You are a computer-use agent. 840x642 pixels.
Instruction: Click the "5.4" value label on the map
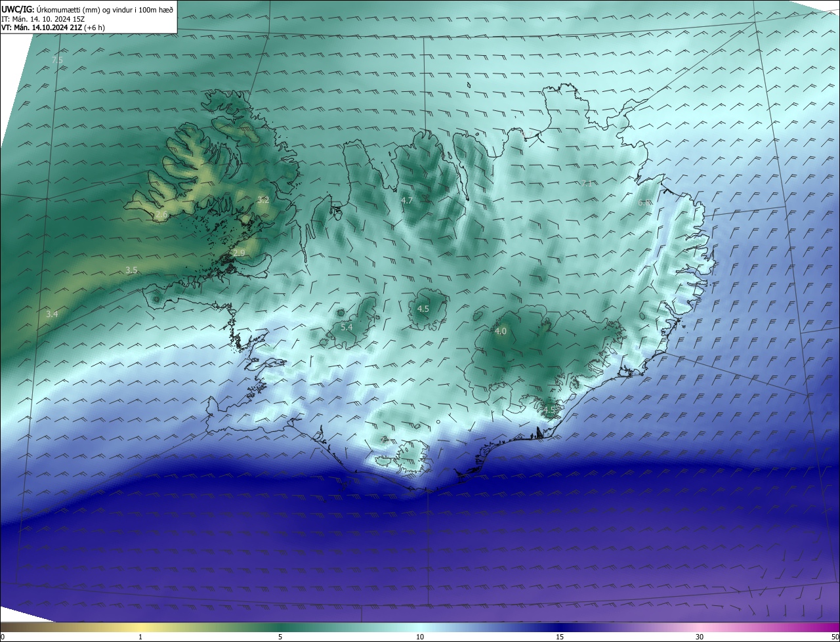[x=346, y=327]
